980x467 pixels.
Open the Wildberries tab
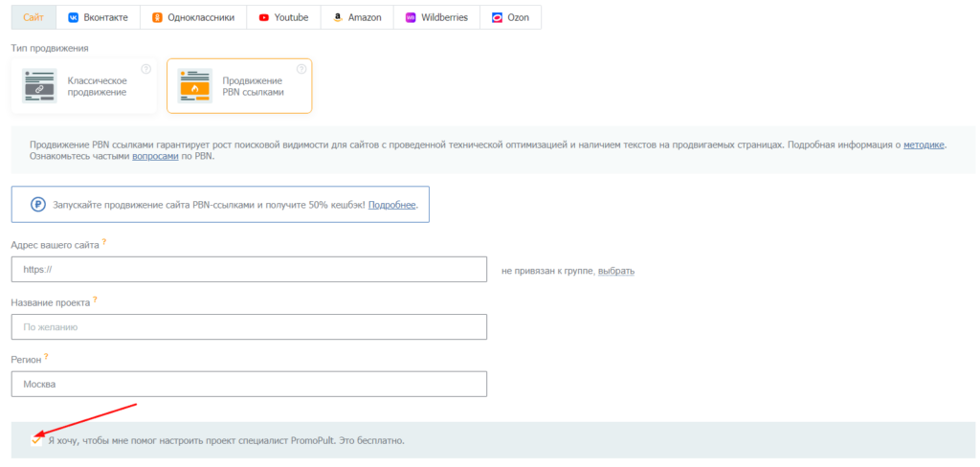(x=436, y=17)
